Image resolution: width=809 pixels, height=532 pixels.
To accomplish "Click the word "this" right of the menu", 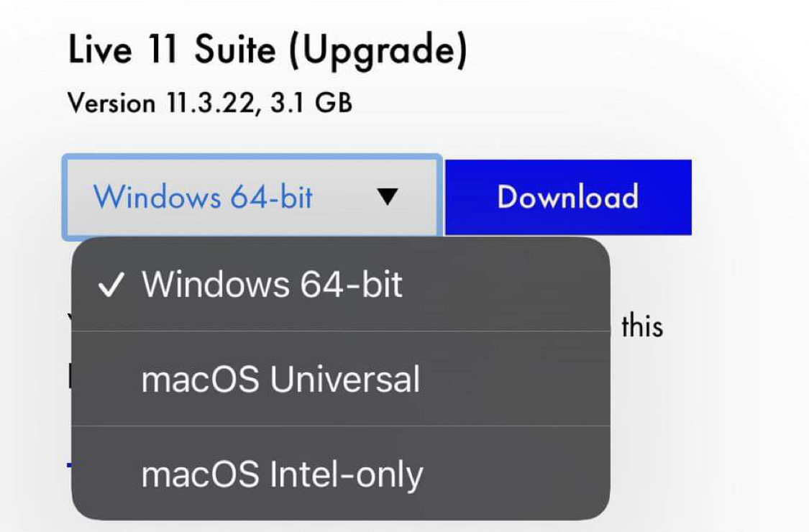I will point(641,326).
